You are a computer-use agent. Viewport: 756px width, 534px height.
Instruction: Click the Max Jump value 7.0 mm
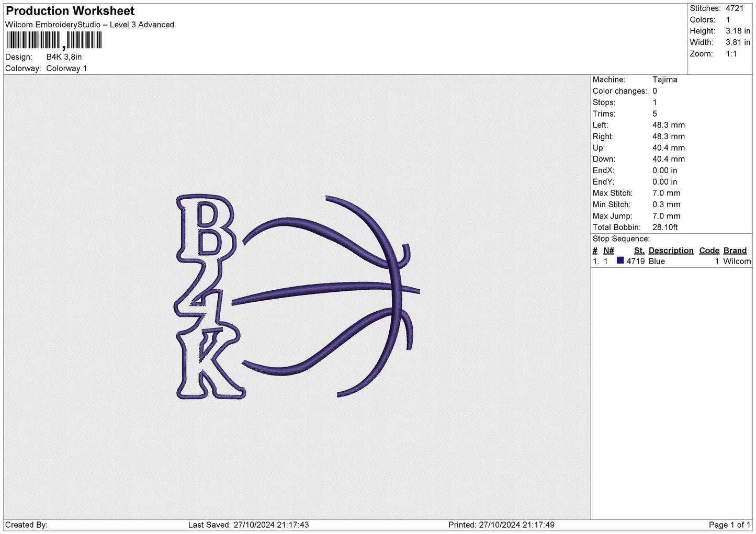click(x=666, y=216)
